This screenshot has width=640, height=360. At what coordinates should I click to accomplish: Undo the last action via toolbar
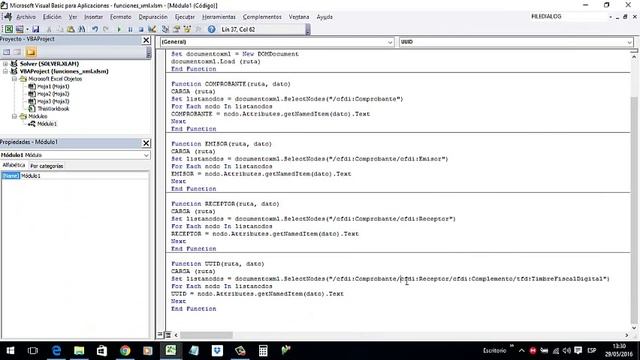[95, 29]
